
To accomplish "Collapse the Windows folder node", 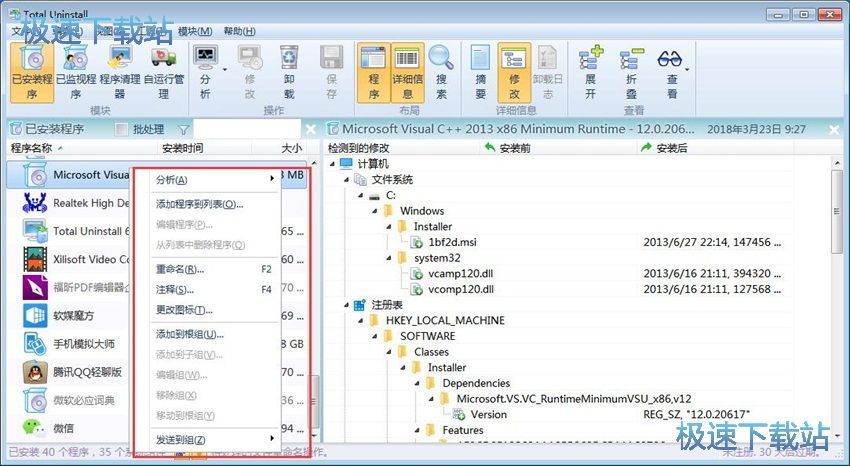I will [375, 211].
